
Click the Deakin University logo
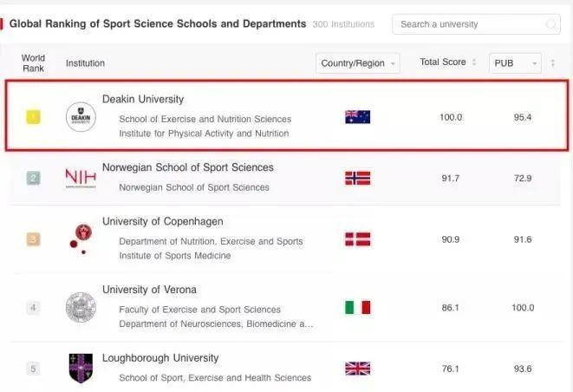coord(81,116)
